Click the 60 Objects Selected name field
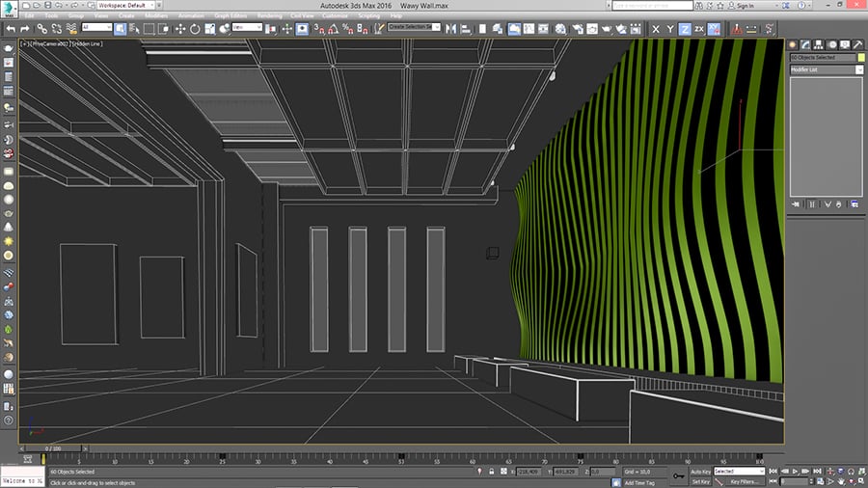This screenshot has height=488, width=868. click(x=822, y=58)
